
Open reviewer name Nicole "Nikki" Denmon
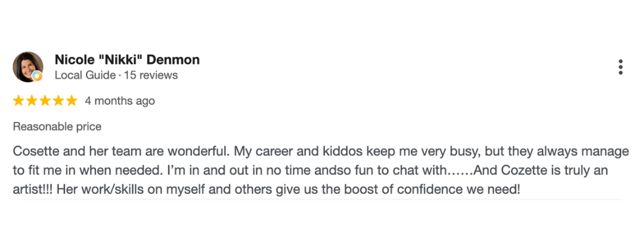coord(127,60)
